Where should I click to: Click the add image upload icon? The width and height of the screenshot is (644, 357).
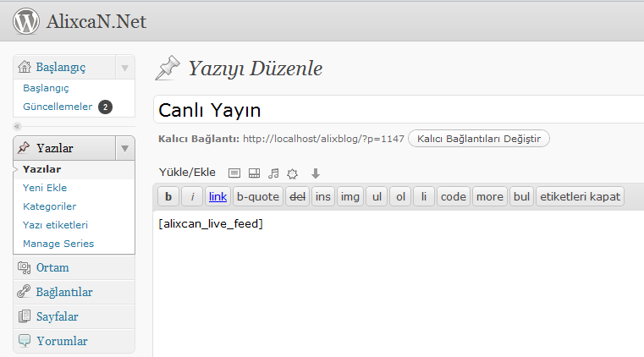coord(234,173)
